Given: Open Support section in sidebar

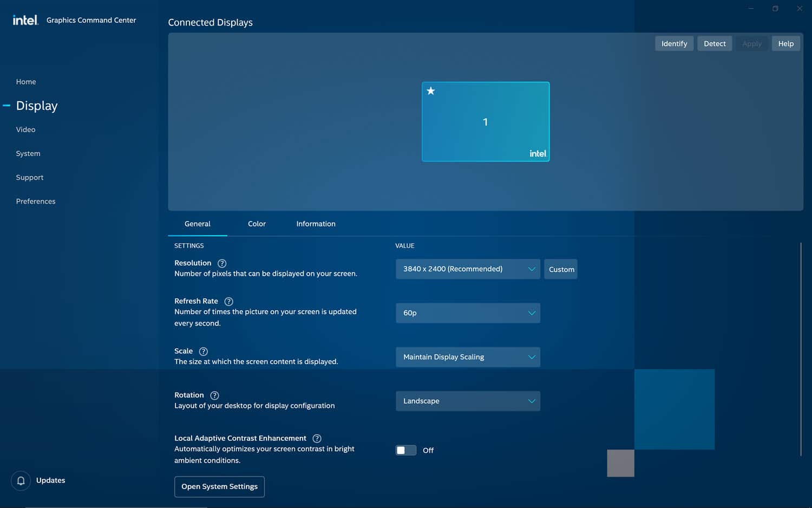Looking at the screenshot, I should coord(30,177).
